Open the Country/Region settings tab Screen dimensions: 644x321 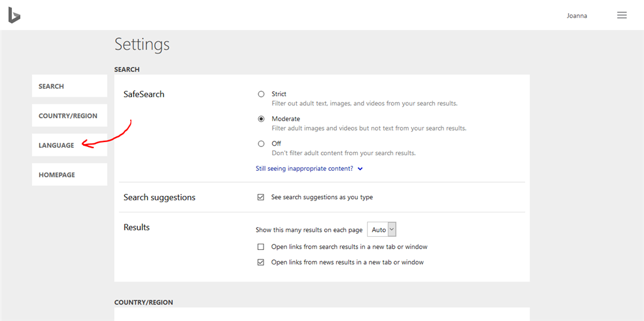point(69,116)
